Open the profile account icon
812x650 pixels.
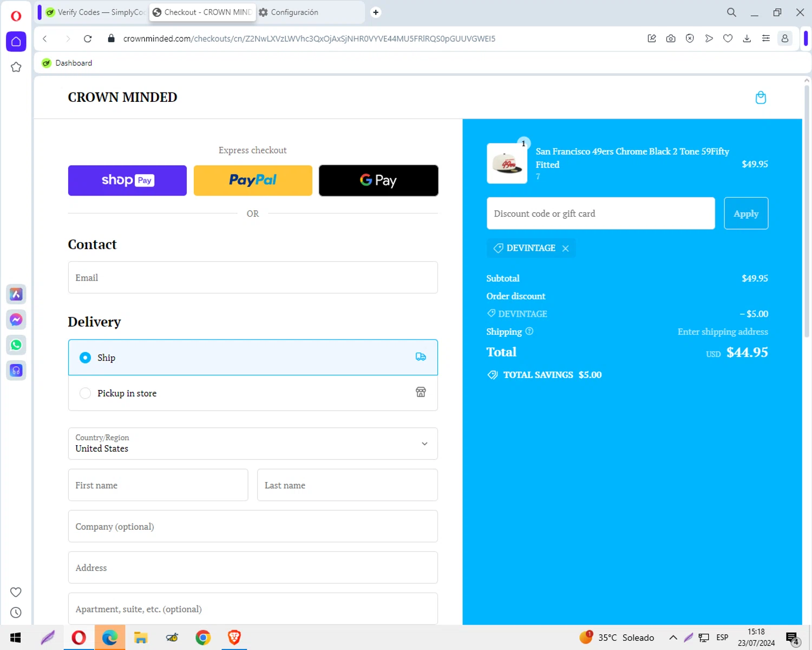785,38
